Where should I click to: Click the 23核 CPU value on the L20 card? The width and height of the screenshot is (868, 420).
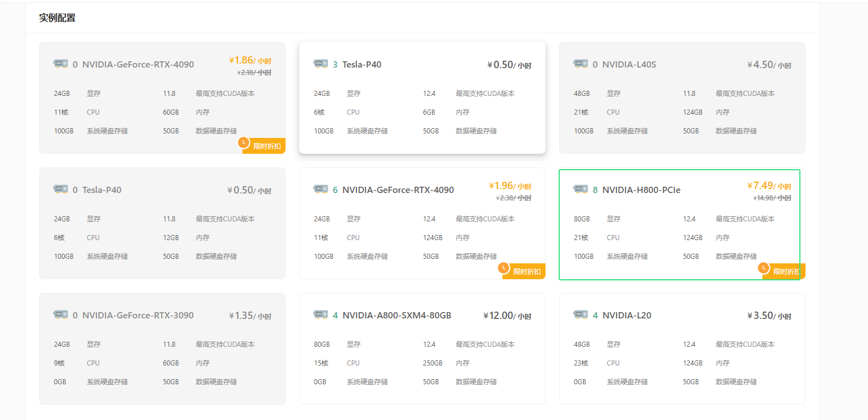click(x=581, y=363)
